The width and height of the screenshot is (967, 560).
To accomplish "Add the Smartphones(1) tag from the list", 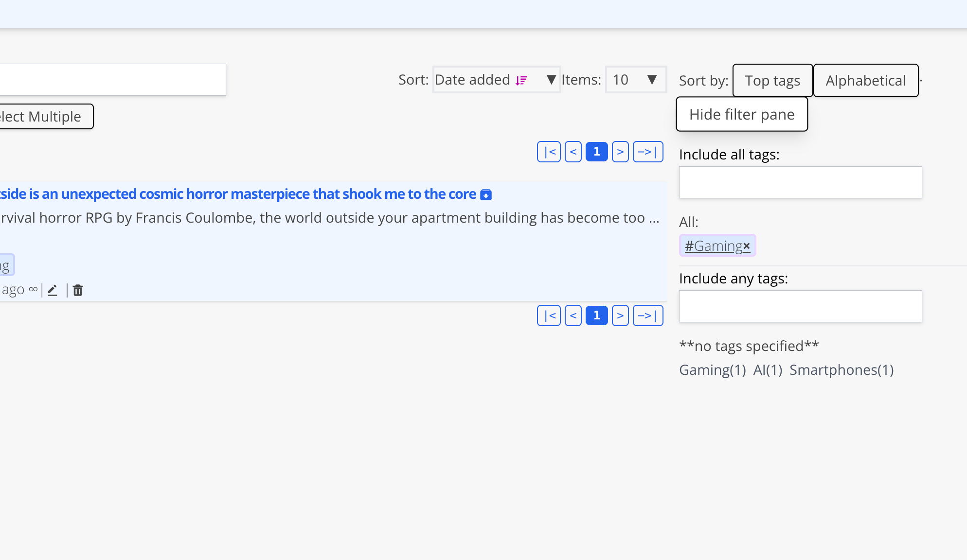I will [x=842, y=370].
